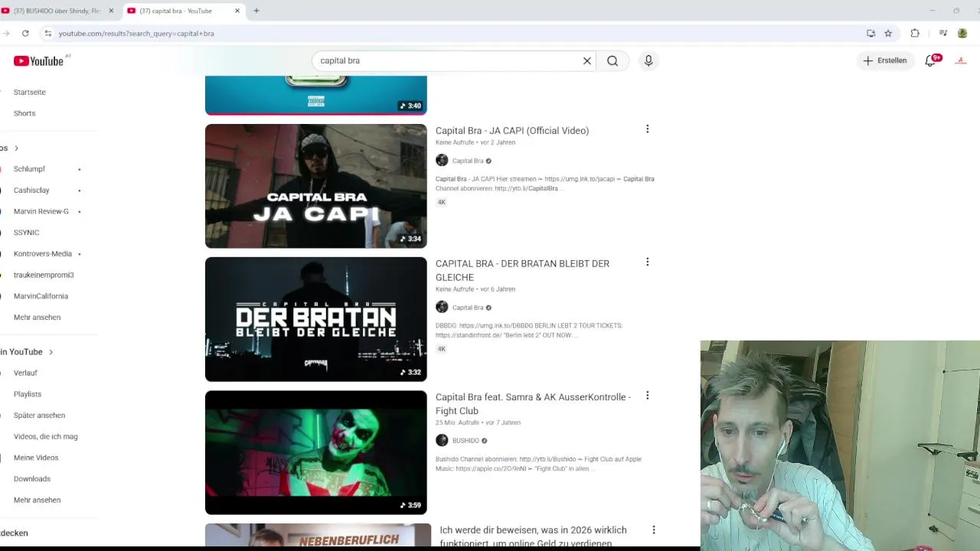Image resolution: width=980 pixels, height=551 pixels.
Task: Start voice search with the microphone icon
Action: 648,61
